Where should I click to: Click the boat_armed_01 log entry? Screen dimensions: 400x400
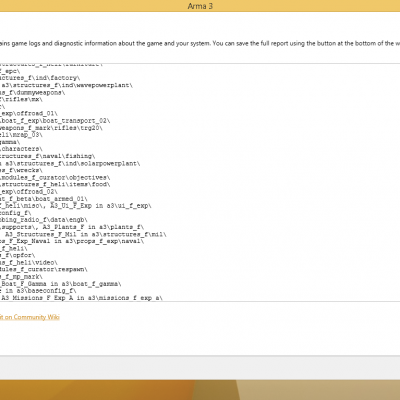pyautogui.click(x=44, y=199)
